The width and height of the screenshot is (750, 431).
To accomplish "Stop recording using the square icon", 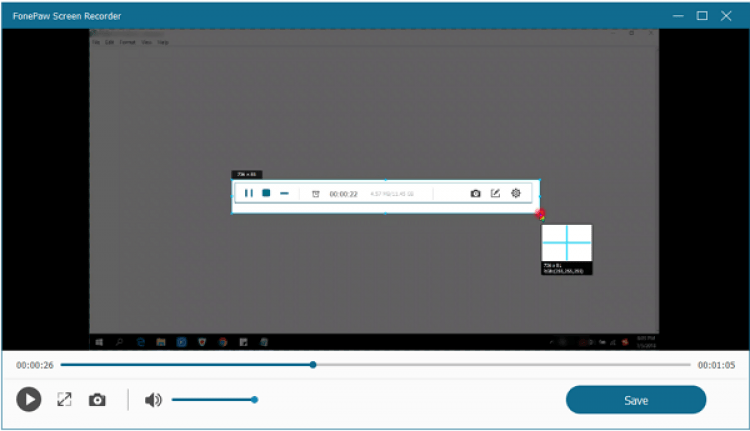I will coord(267,193).
